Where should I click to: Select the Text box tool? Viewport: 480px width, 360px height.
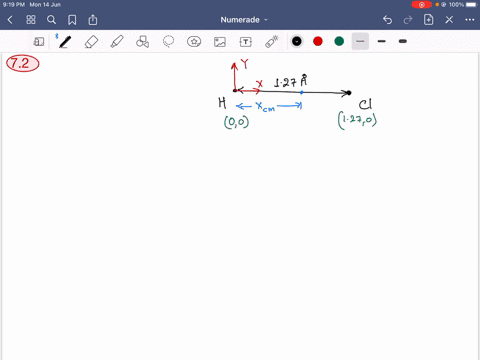pos(246,42)
